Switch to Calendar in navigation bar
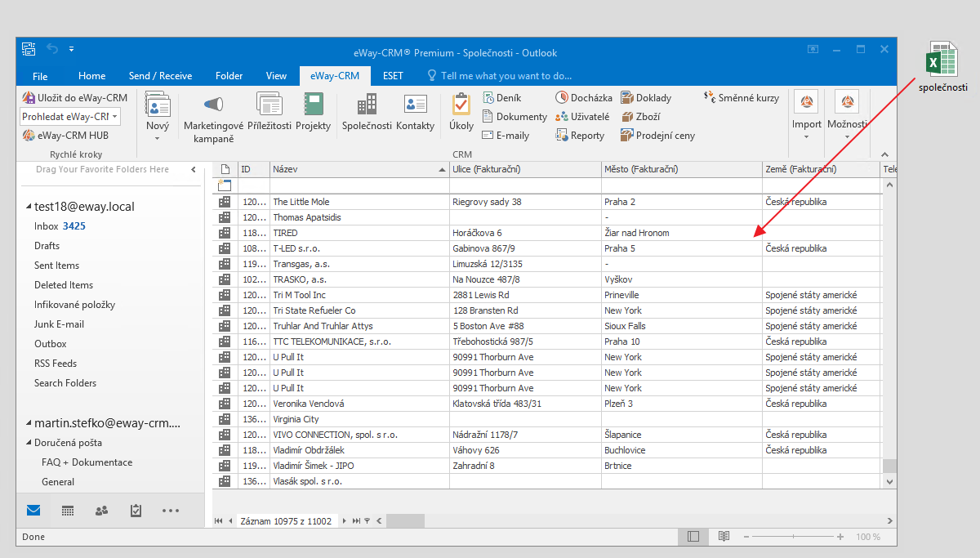This screenshot has width=980, height=558. point(68,511)
